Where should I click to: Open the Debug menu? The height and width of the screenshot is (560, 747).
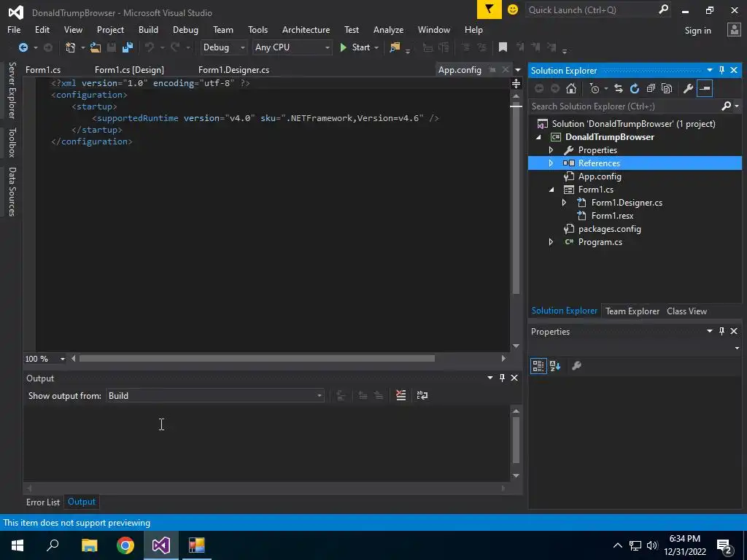coord(185,29)
